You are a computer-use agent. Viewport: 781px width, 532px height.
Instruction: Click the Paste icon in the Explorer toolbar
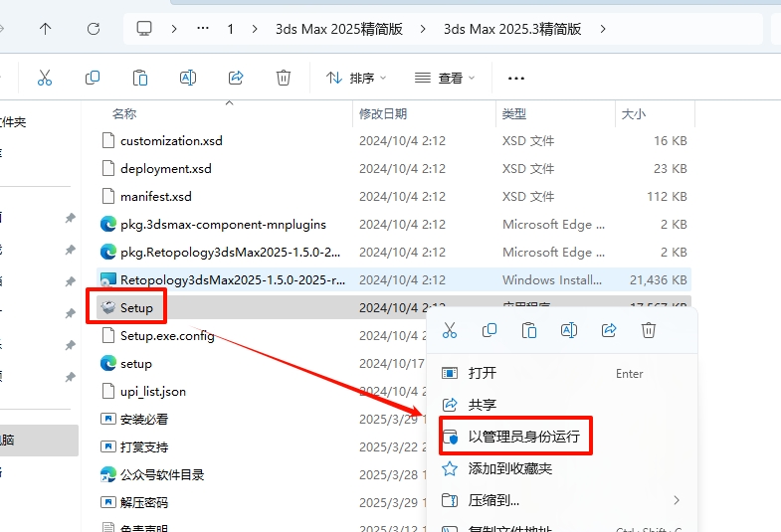click(140, 78)
